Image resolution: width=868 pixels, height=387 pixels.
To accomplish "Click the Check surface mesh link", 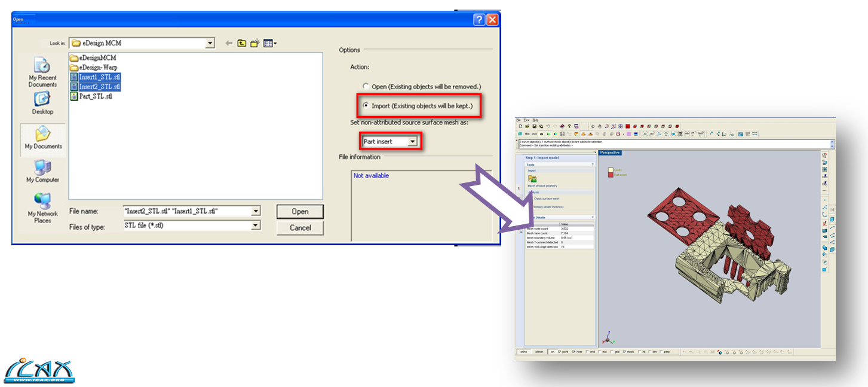I will 547,199.
